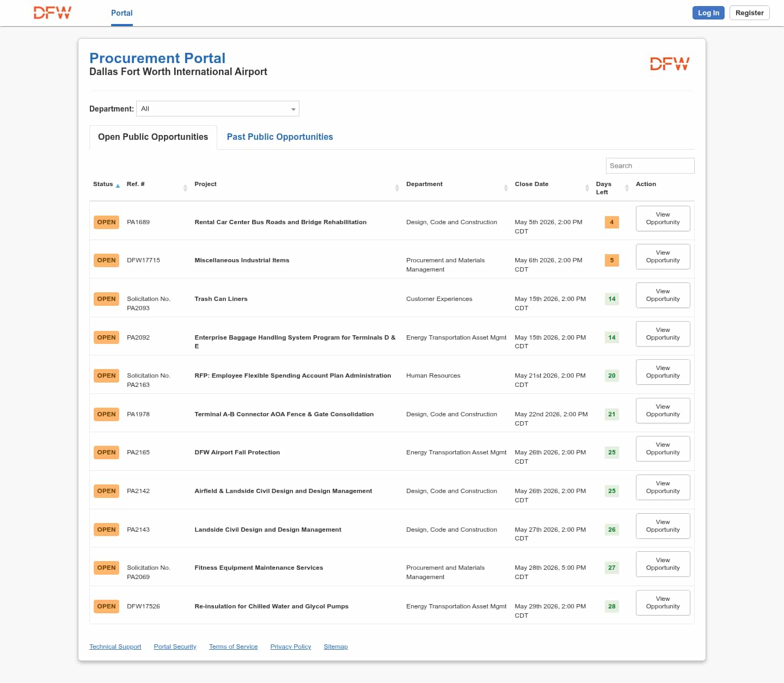Screen dimensions: 784x683
Task: View Opportunity for Re-insulation for Chilled Water Pumps
Action: click(663, 602)
